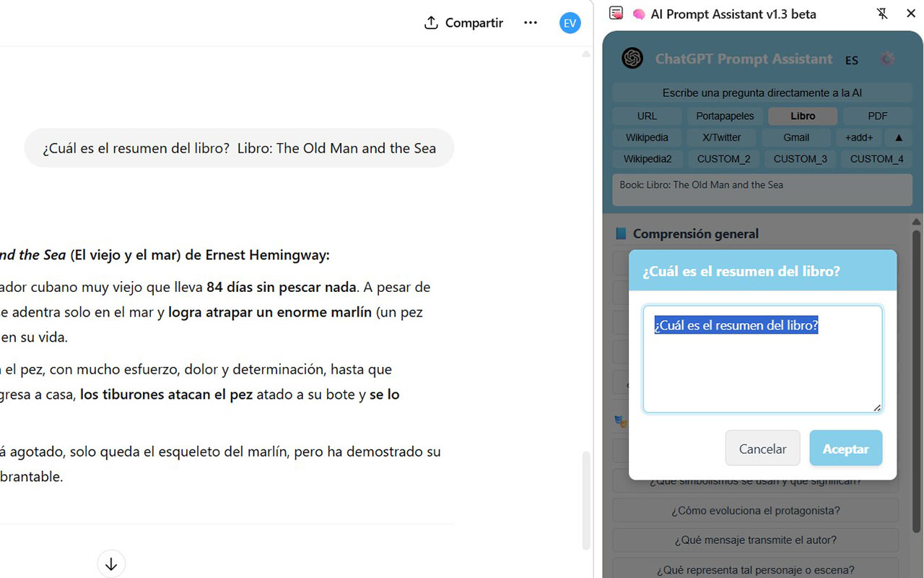Select the CUSTOM_4 tab

click(876, 159)
